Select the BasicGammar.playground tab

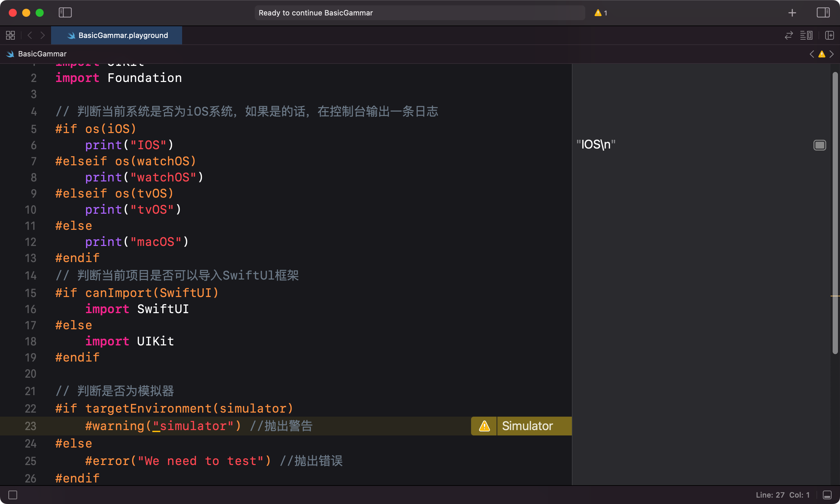click(x=117, y=35)
